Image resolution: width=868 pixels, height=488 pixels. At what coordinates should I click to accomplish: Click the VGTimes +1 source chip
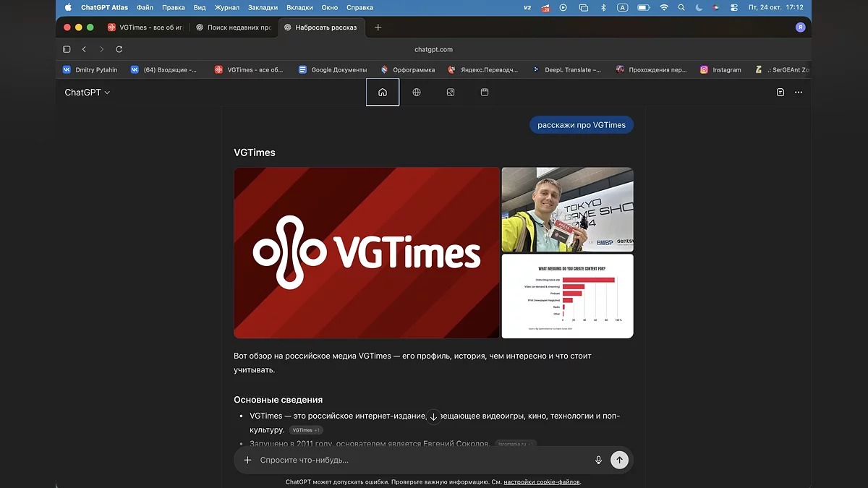point(306,430)
